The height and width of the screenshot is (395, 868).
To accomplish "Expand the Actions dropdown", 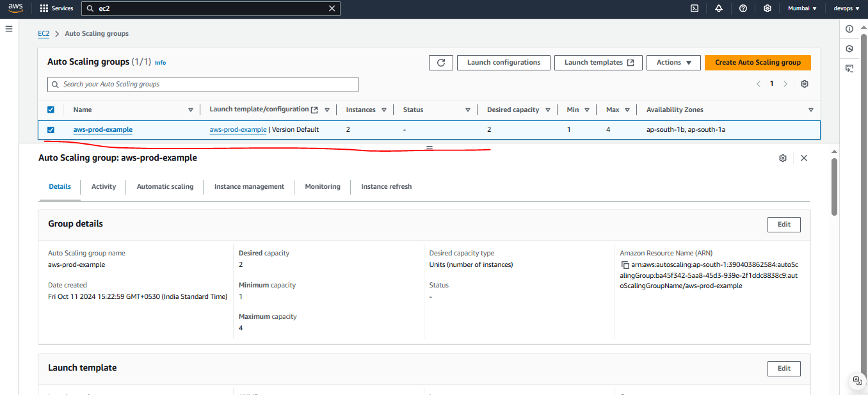I will click(x=674, y=63).
